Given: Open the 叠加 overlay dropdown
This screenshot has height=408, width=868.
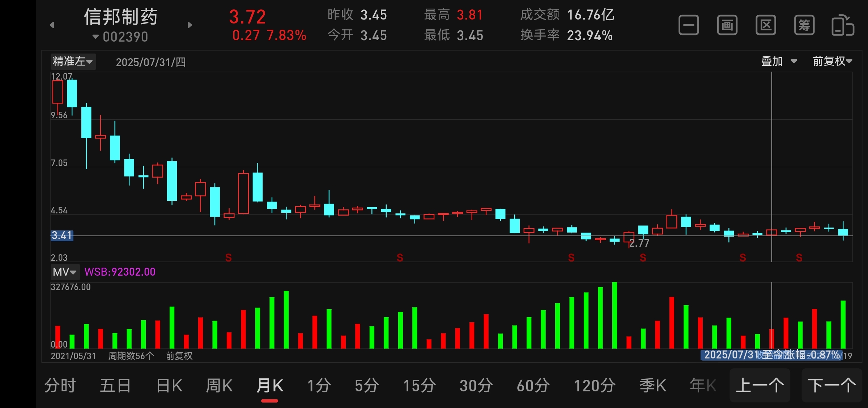Looking at the screenshot, I should pyautogui.click(x=779, y=61).
